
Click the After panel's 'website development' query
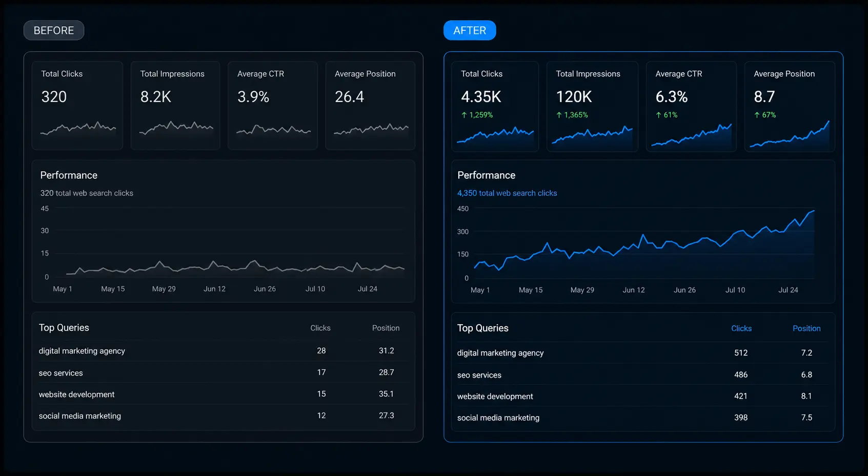[495, 397]
